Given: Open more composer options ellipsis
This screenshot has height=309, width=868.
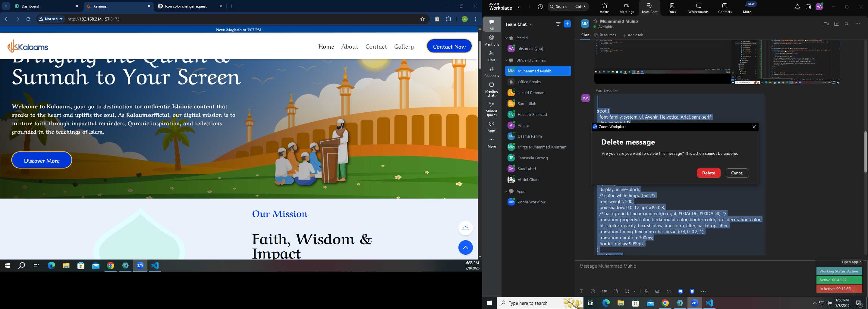Looking at the screenshot, I should [x=703, y=291].
